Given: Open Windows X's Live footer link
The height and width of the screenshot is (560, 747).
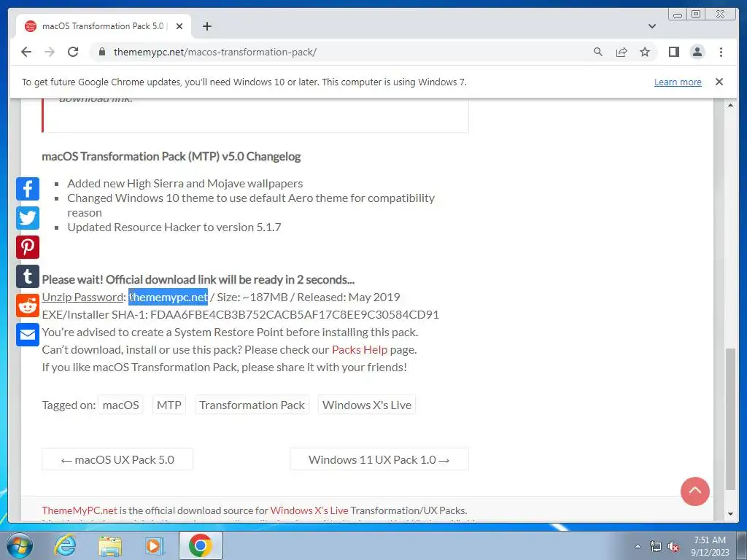Looking at the screenshot, I should pos(309,510).
